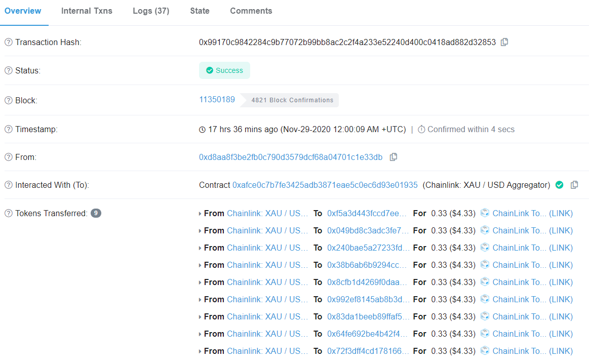
Task: Click the (Chainlink: XAU / USD Aggregator) label
Action: click(x=487, y=185)
